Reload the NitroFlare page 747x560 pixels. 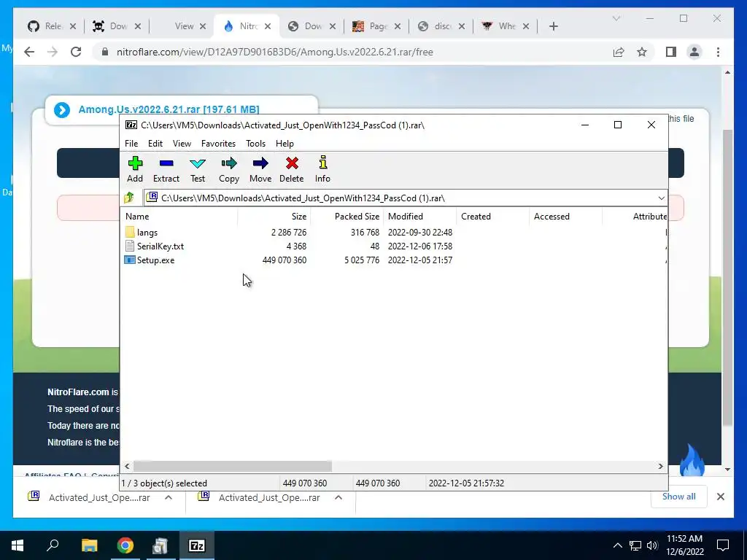76,52
